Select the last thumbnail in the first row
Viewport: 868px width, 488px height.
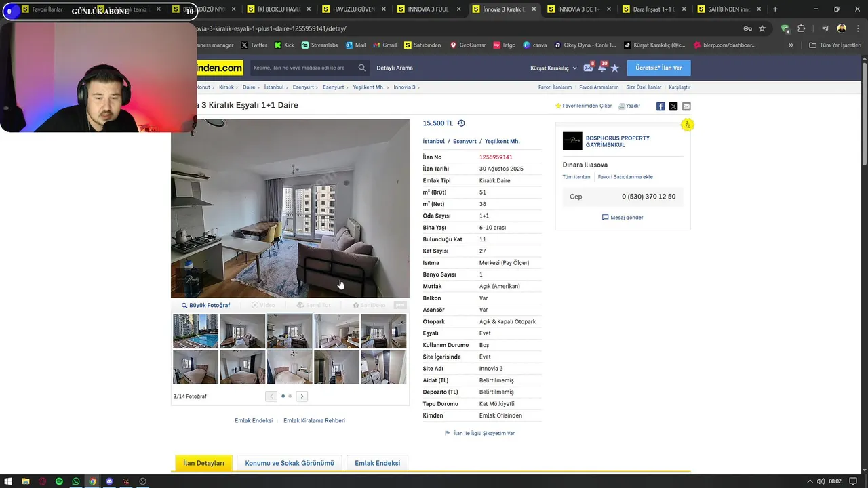click(x=384, y=331)
